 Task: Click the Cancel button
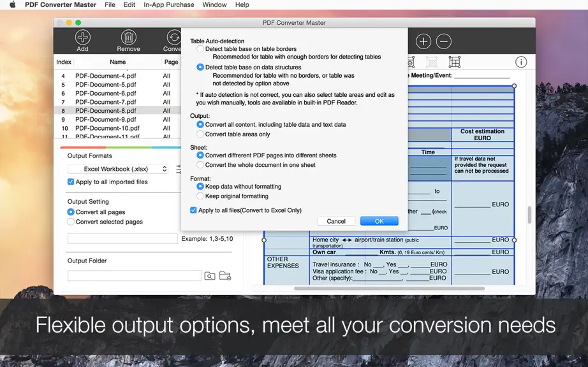point(336,221)
